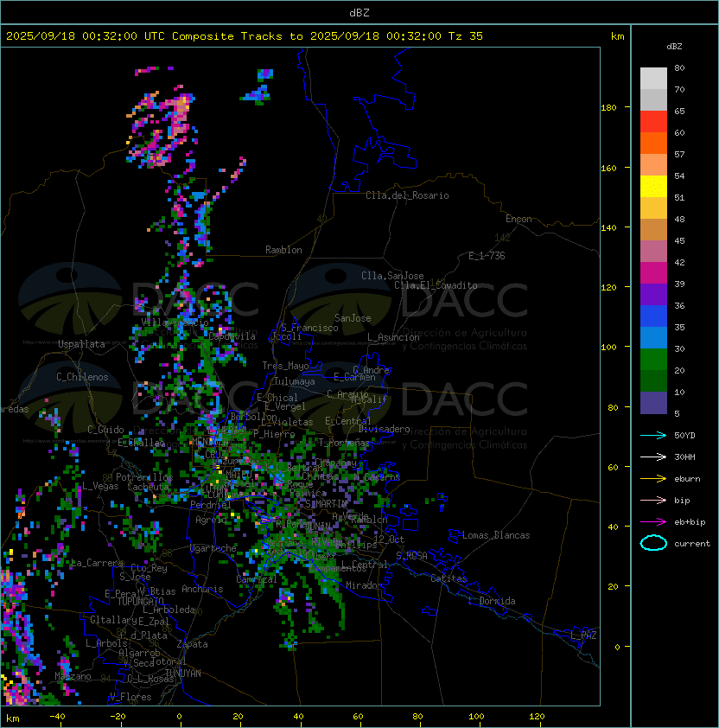Click the 'Ramblon' label in upper map

point(283,250)
